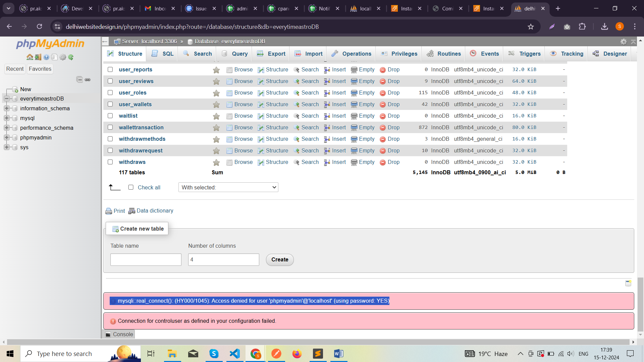Open navigation panel settings gear icon
644x362 pixels.
point(63,57)
